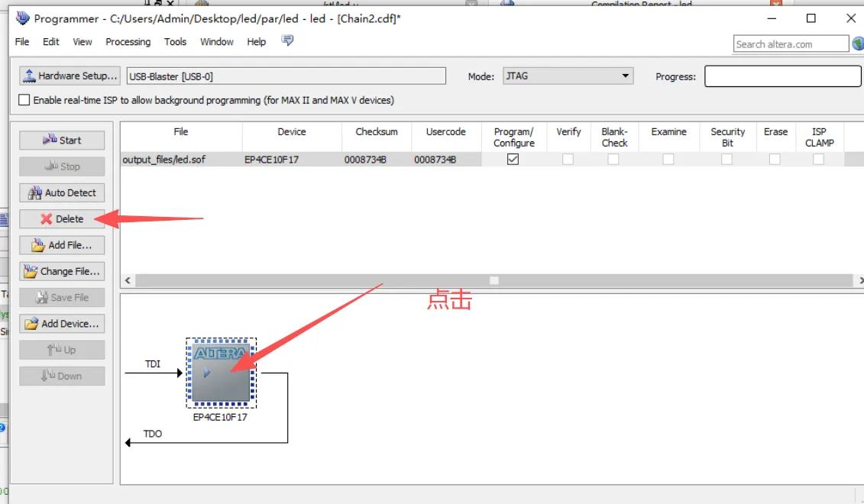Screen dimensions: 864x504
Task: Open the Processing menu
Action: [x=128, y=42]
